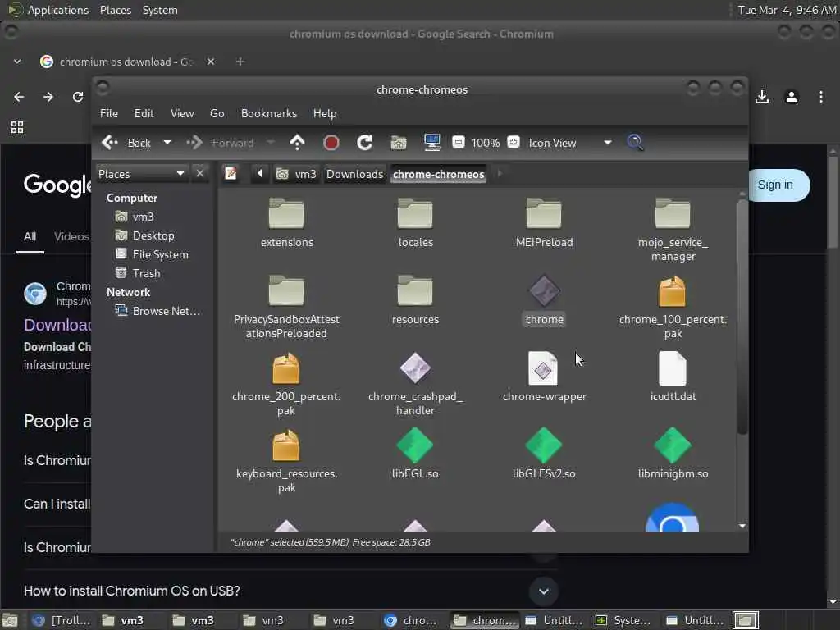Screen dimensions: 840x630
Task: Select the keyboard_resources.pak file
Action: click(286, 461)
